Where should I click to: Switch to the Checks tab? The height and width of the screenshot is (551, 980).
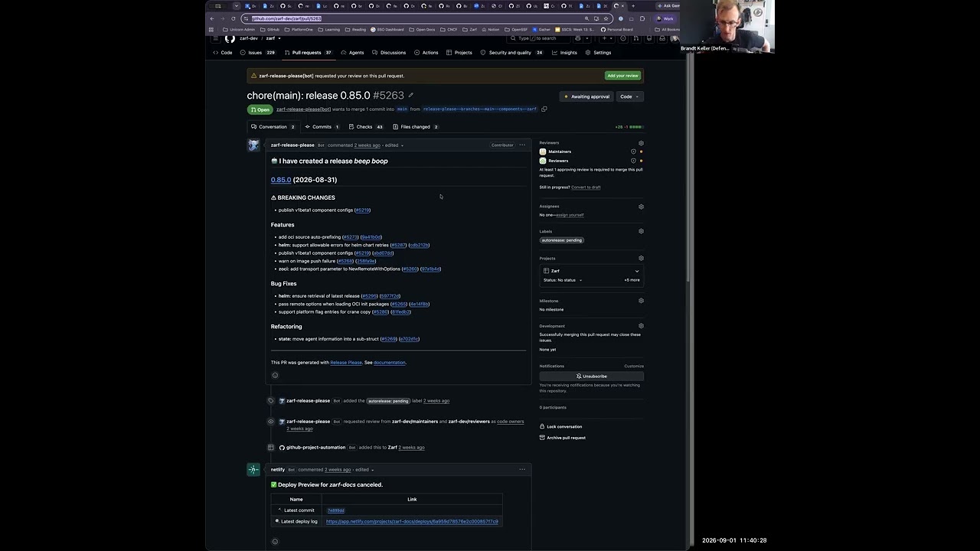coord(365,127)
